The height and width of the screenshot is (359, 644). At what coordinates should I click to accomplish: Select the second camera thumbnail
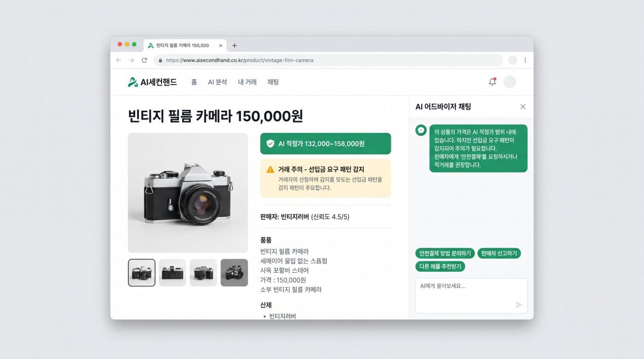[x=172, y=273]
